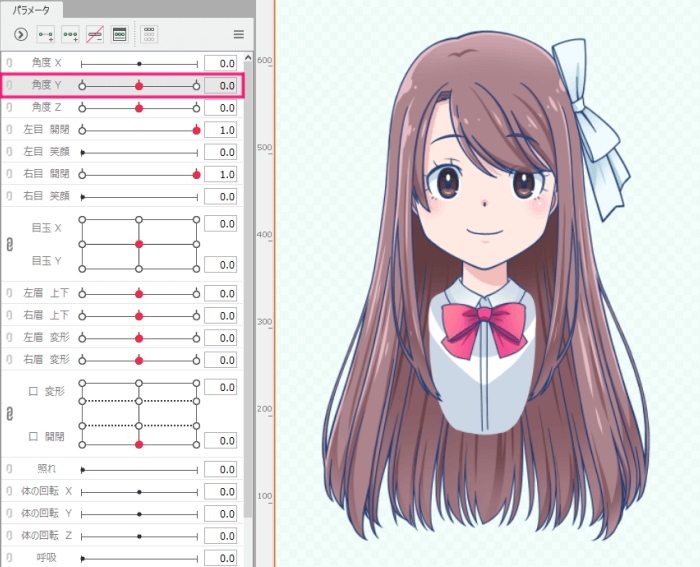
Task: Click the 呼吸 value field
Action: (x=221, y=558)
